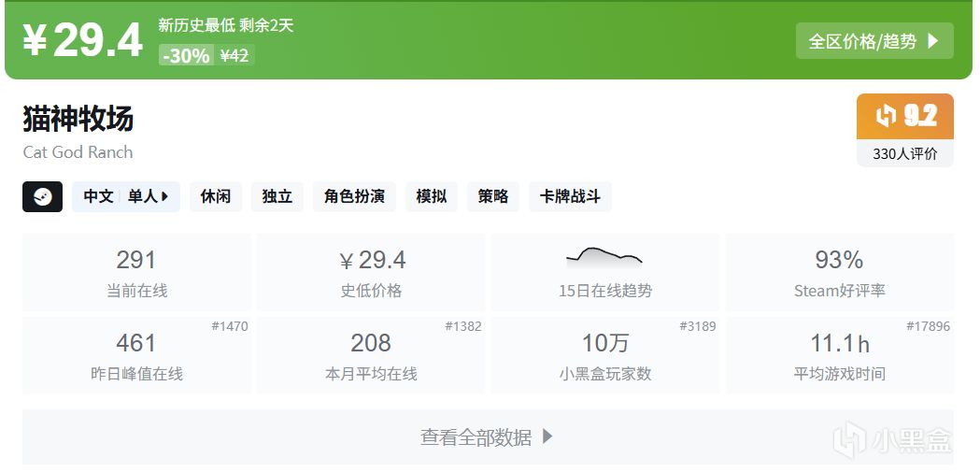Click the 461 昨日峰值在线 stat cell
This screenshot has height=472, width=980.
click(137, 355)
